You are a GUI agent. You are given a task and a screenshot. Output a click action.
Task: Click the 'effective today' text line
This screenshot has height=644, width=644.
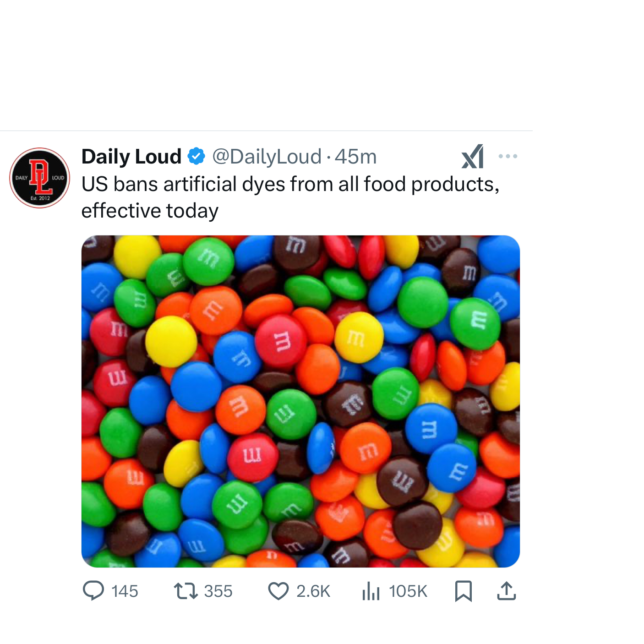point(150,211)
